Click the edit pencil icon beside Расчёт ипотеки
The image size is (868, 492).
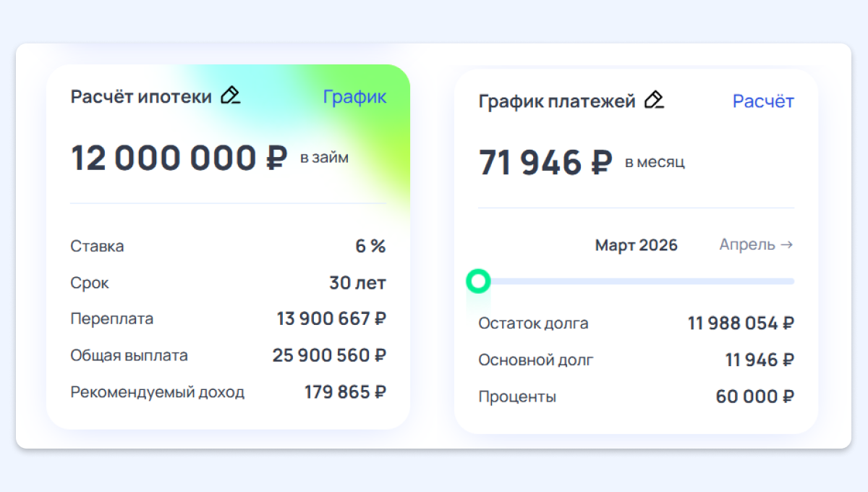231,96
